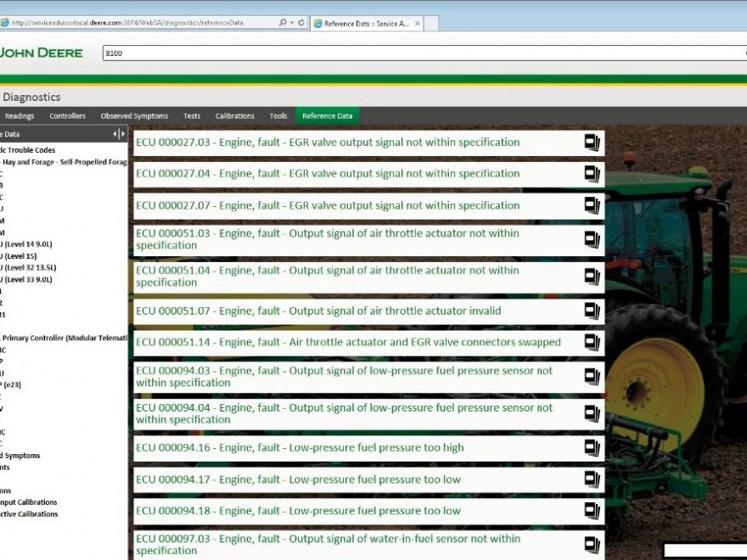This screenshot has width=747, height=560.
Task: Open document icon for ECU 000094.03 fault
Action: [593, 377]
